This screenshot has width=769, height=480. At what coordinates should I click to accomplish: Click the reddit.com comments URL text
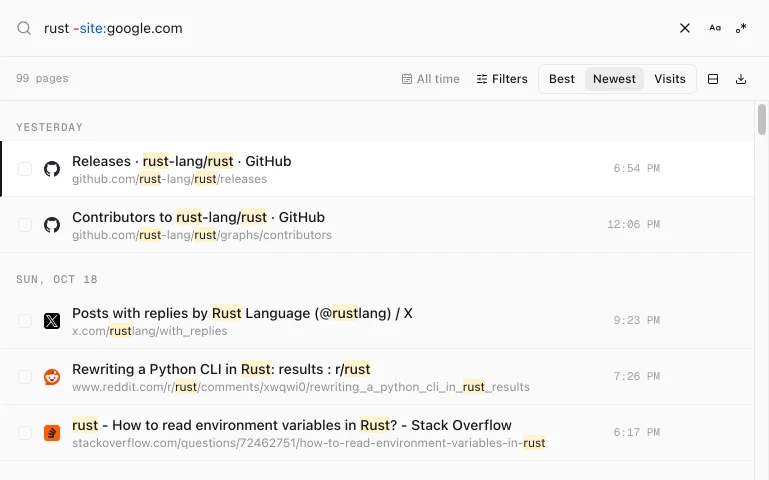pyautogui.click(x=301, y=387)
